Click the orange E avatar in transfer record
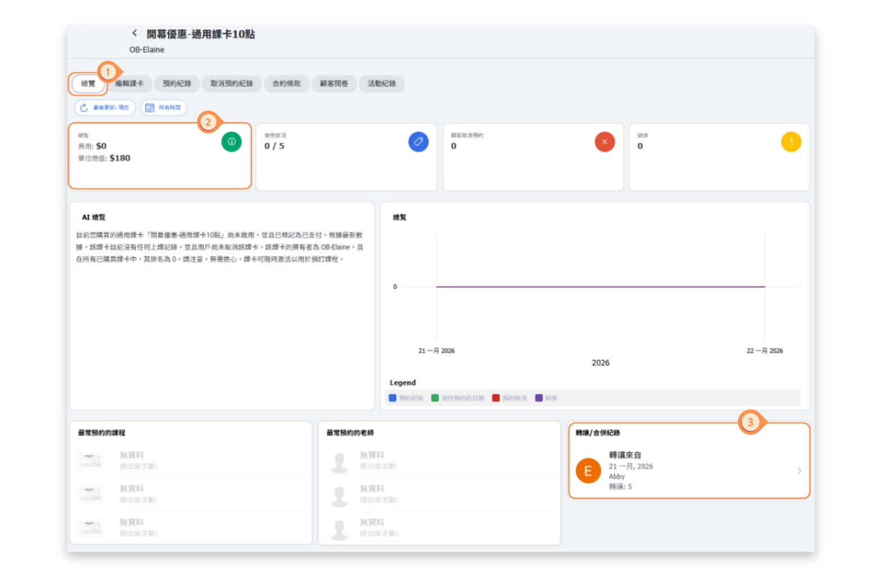 tap(588, 471)
